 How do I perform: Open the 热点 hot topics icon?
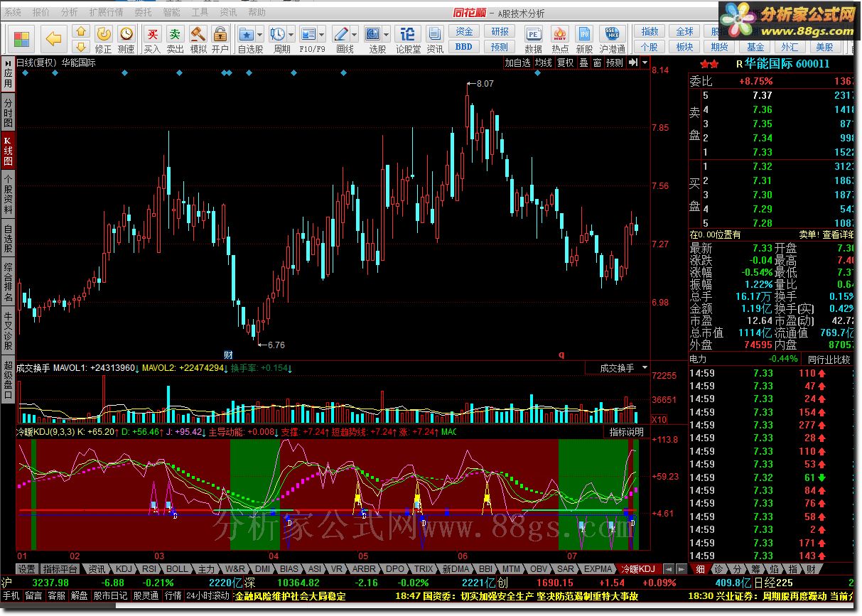tap(560, 39)
